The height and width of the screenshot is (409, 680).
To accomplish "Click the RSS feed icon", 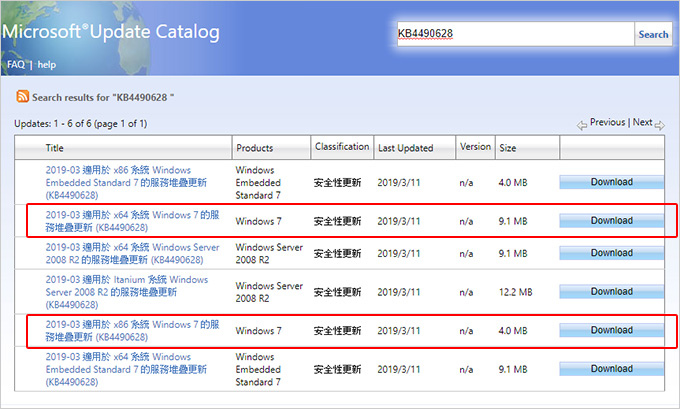I will (23, 96).
